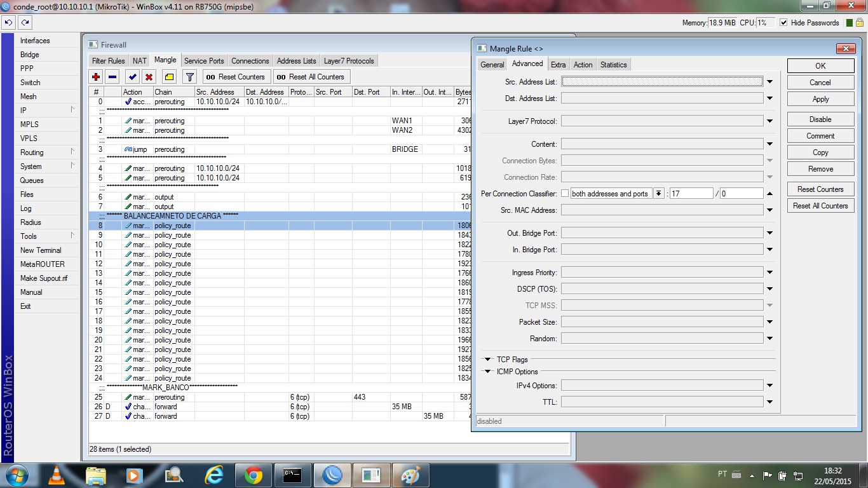
Task: Click the Src. Address List input field
Action: 662,82
